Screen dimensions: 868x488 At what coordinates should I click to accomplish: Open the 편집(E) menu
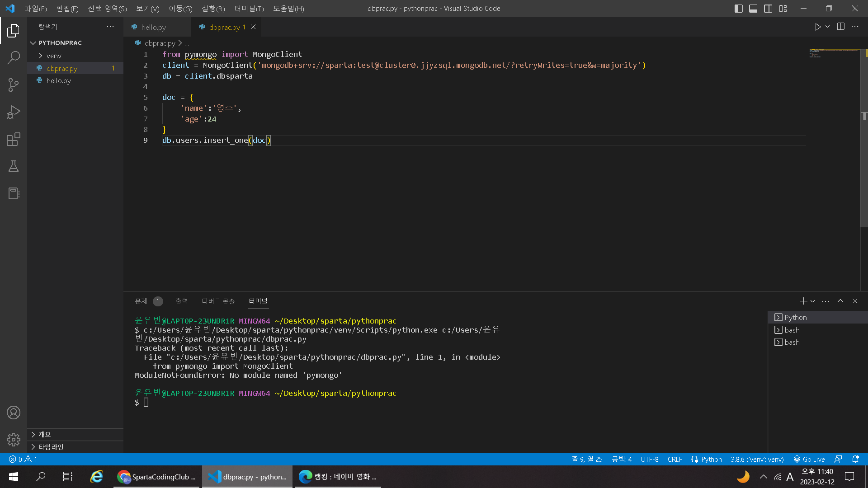pyautogui.click(x=67, y=9)
